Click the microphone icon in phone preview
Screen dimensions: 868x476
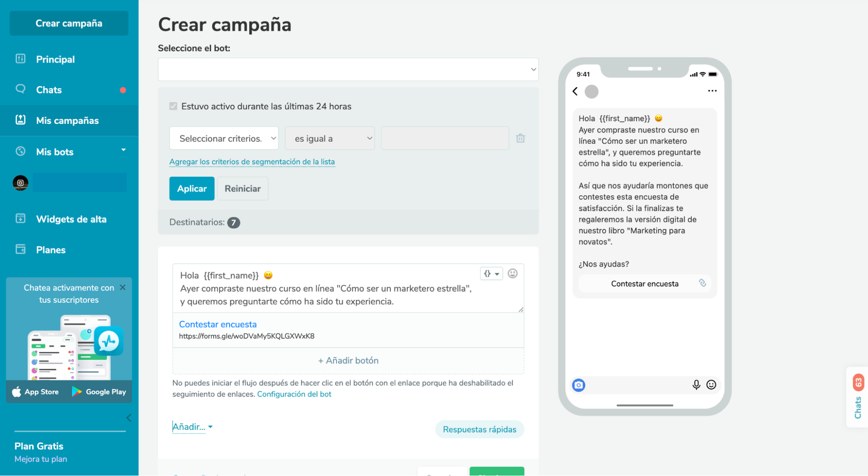696,385
